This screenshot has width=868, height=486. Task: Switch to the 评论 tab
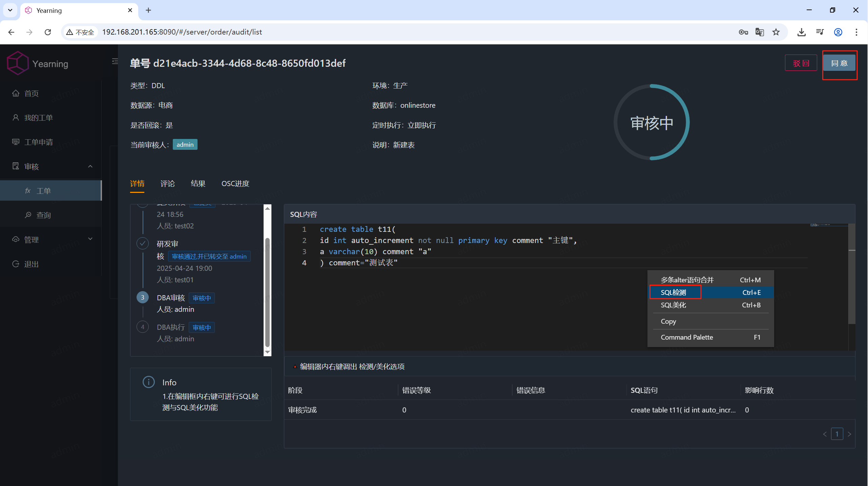(x=167, y=183)
